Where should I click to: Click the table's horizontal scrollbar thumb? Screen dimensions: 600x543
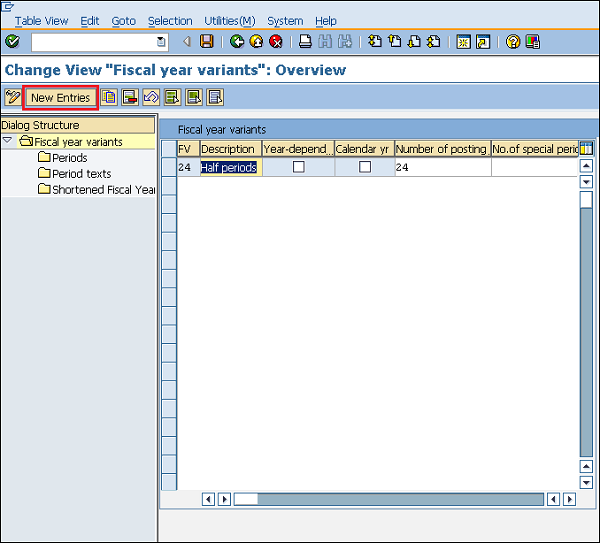click(246, 499)
